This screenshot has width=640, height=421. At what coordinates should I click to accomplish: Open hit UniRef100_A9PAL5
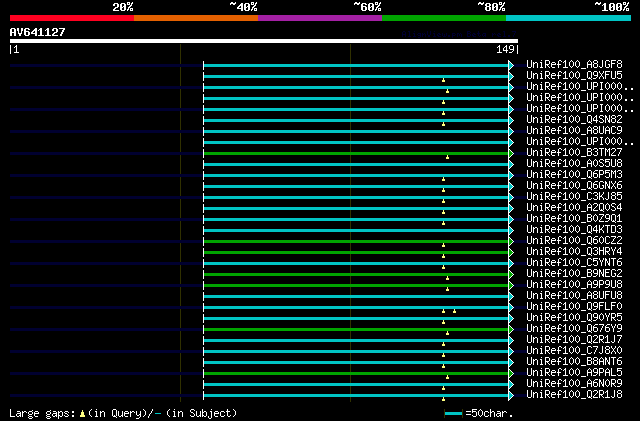(x=574, y=373)
